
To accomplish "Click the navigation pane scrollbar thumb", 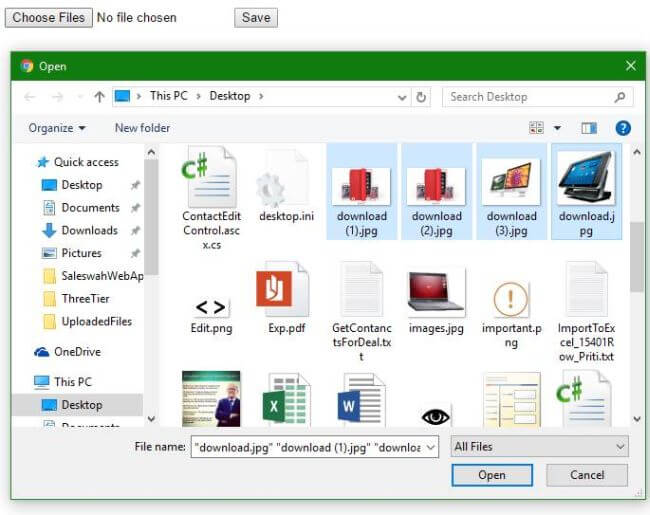I will click(x=151, y=217).
